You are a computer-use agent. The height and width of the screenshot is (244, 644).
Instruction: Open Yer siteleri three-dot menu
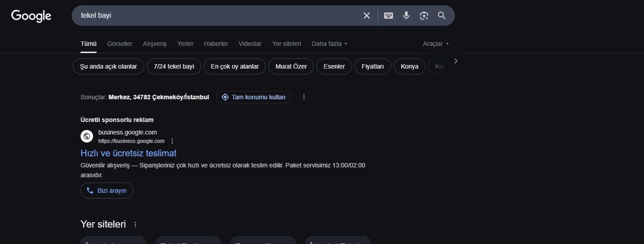tap(135, 224)
